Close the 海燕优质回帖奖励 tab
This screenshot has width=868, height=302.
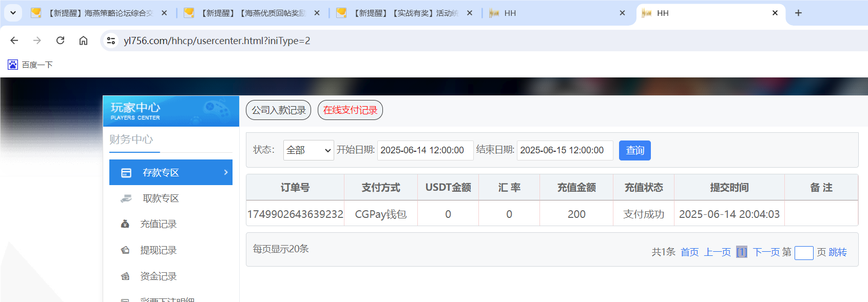point(317,13)
